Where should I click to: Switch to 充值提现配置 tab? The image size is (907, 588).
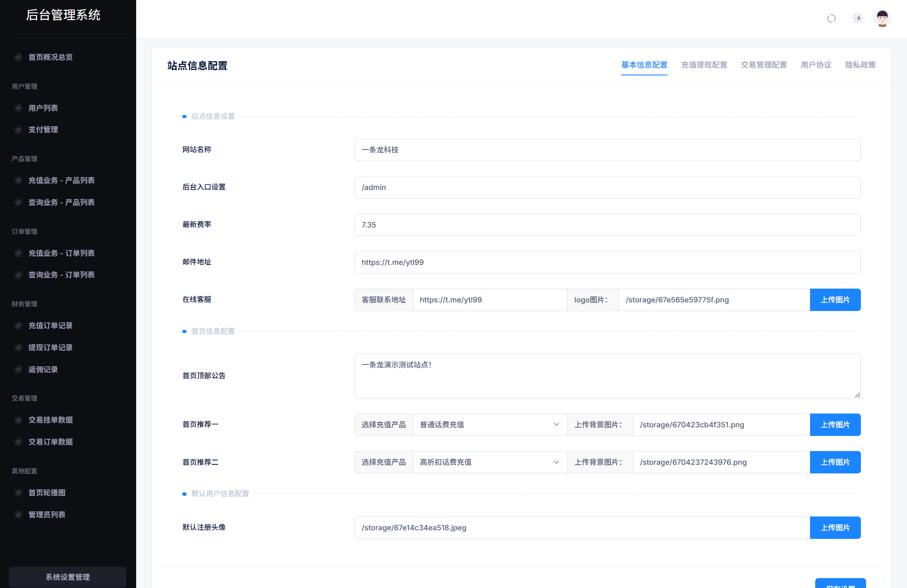tap(704, 65)
